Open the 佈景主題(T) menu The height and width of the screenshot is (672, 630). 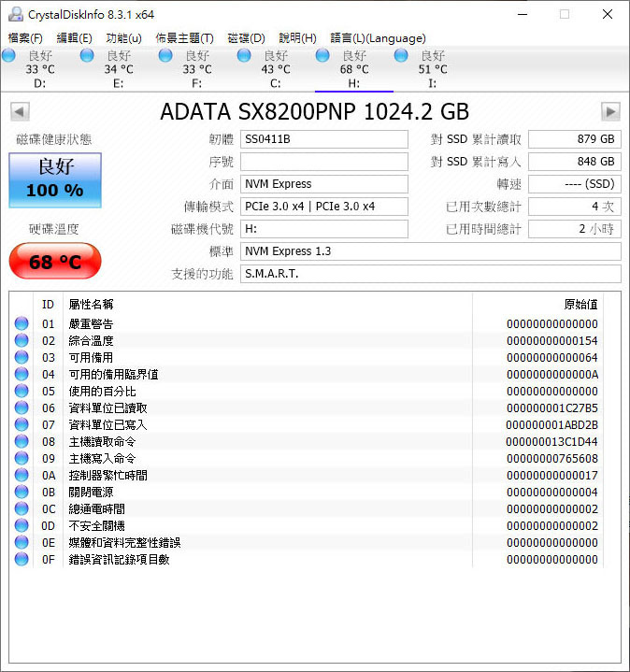[x=185, y=38]
